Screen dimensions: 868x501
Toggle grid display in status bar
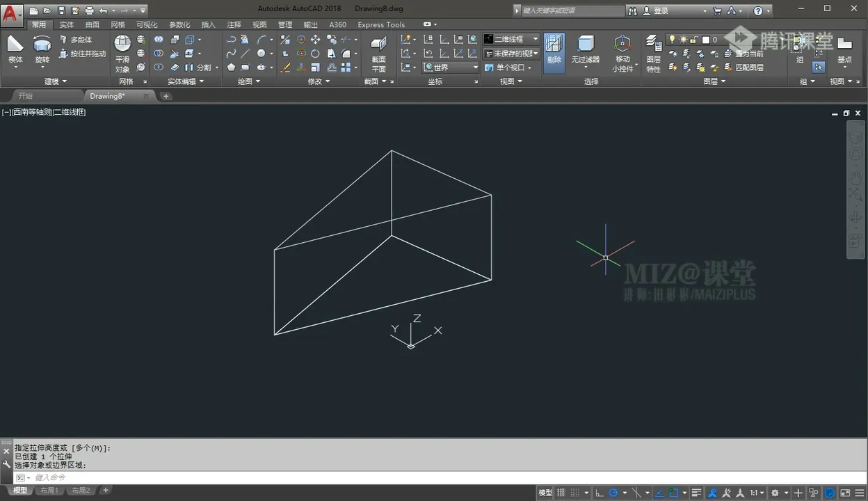point(562,493)
